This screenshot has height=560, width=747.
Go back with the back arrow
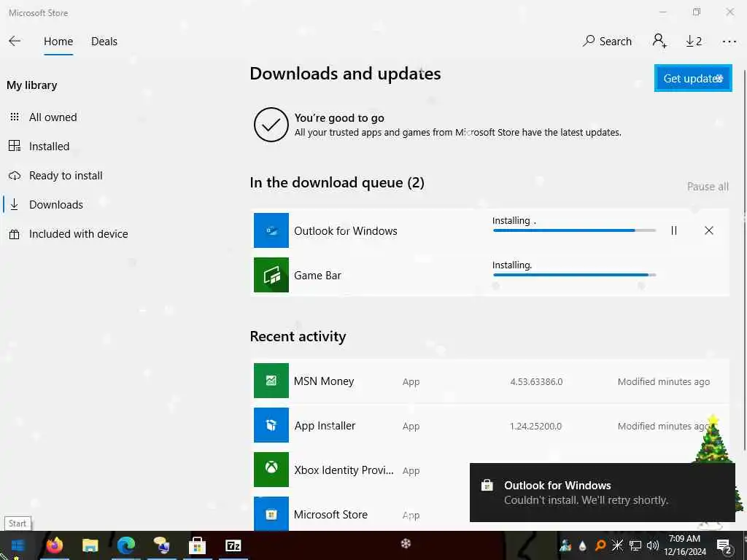pyautogui.click(x=15, y=42)
